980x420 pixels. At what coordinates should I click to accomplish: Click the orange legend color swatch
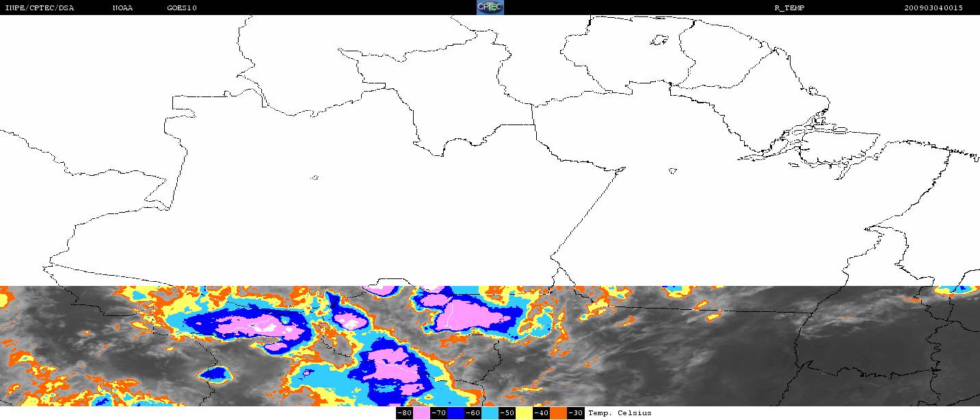point(559,413)
